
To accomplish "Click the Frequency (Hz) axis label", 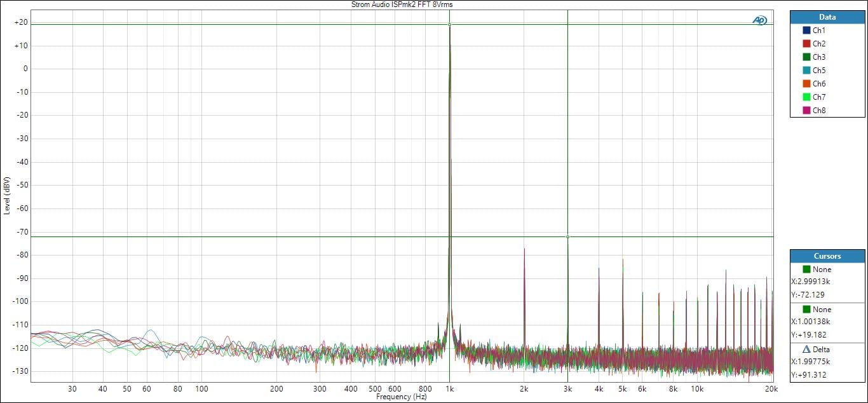I will point(402,397).
